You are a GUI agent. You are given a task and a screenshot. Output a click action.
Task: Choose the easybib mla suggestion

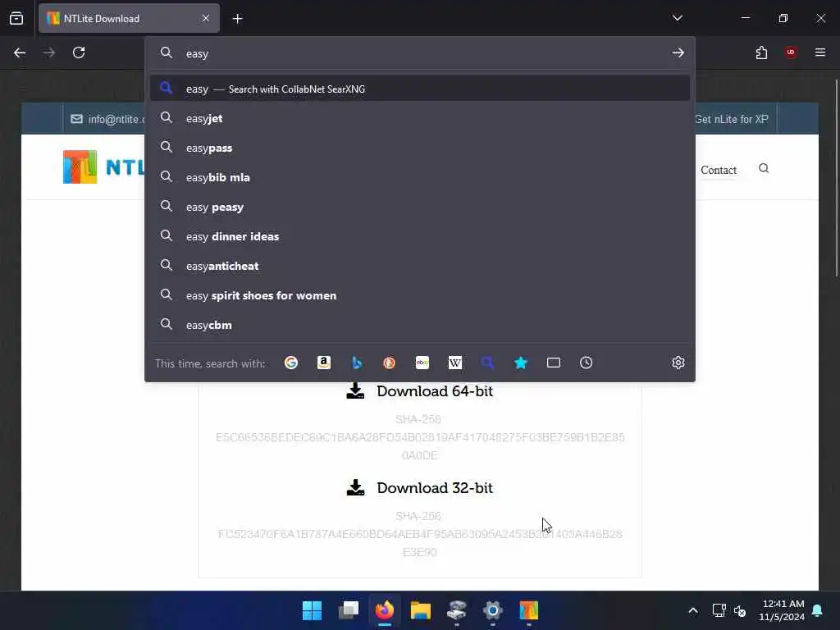[420, 177]
